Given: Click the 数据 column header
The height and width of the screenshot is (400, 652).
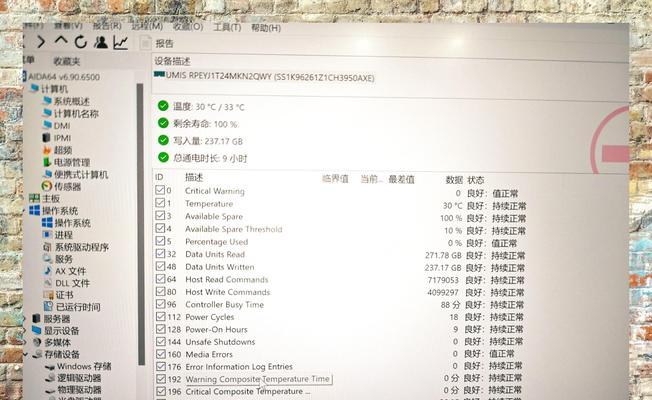Looking at the screenshot, I should [454, 180].
